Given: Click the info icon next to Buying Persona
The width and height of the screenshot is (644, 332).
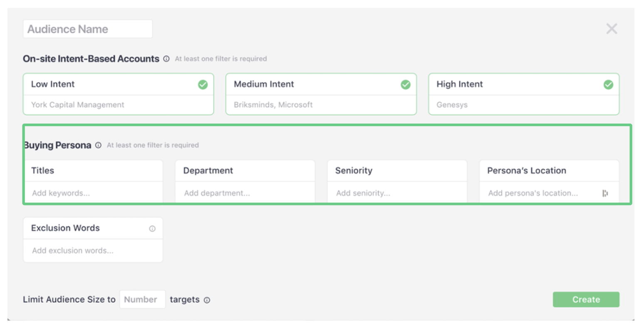Looking at the screenshot, I should (x=98, y=145).
